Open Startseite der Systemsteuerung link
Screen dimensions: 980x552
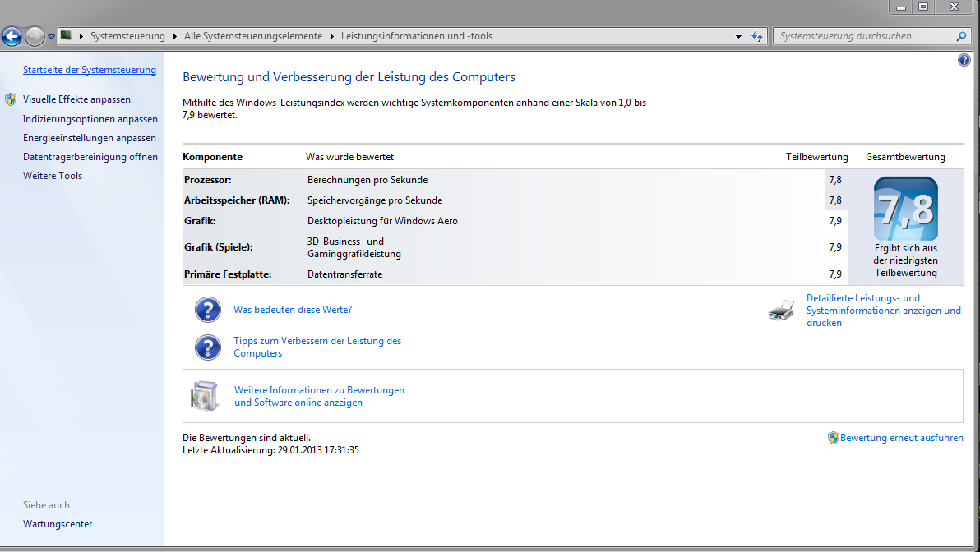coord(90,70)
